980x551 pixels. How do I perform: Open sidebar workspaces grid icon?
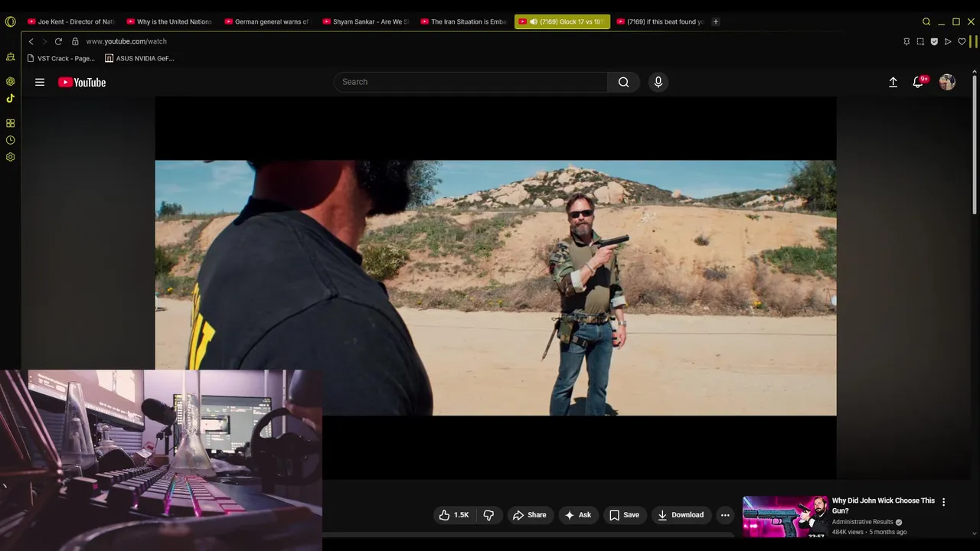coord(10,123)
